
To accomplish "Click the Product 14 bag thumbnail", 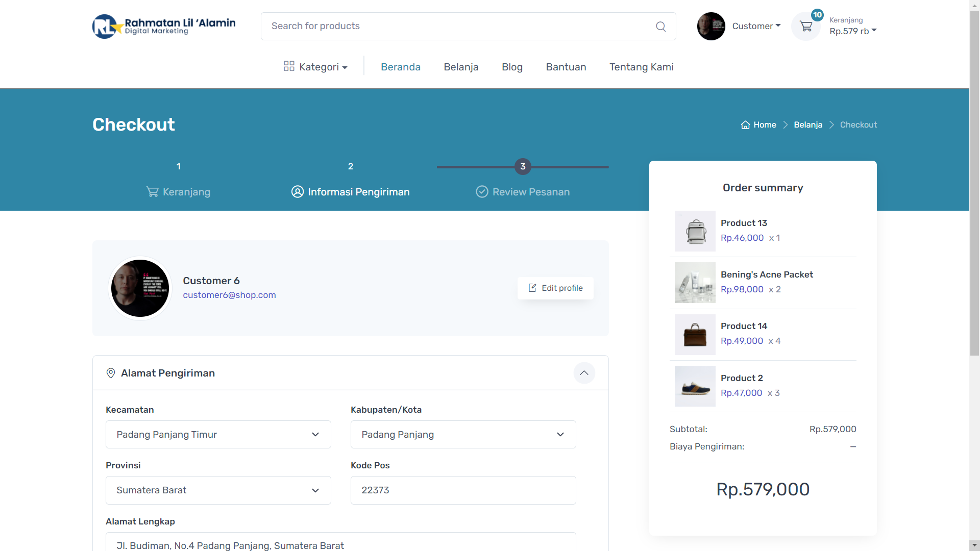I will coord(695,335).
